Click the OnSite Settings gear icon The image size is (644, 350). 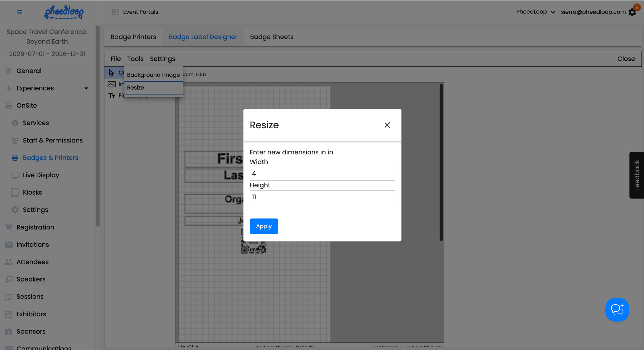click(x=15, y=210)
